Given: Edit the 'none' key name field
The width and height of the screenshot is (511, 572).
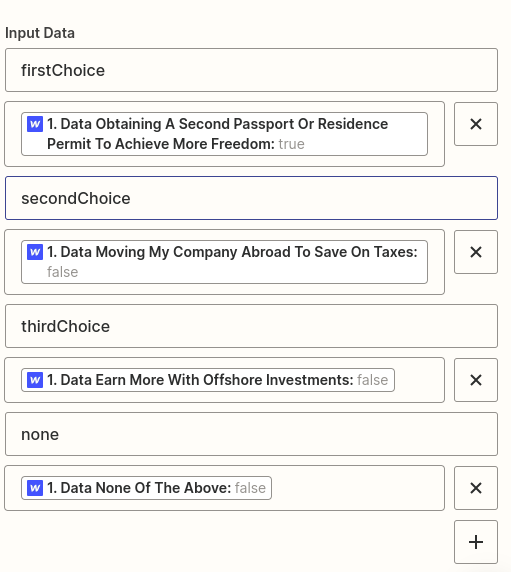Looking at the screenshot, I should (251, 434).
